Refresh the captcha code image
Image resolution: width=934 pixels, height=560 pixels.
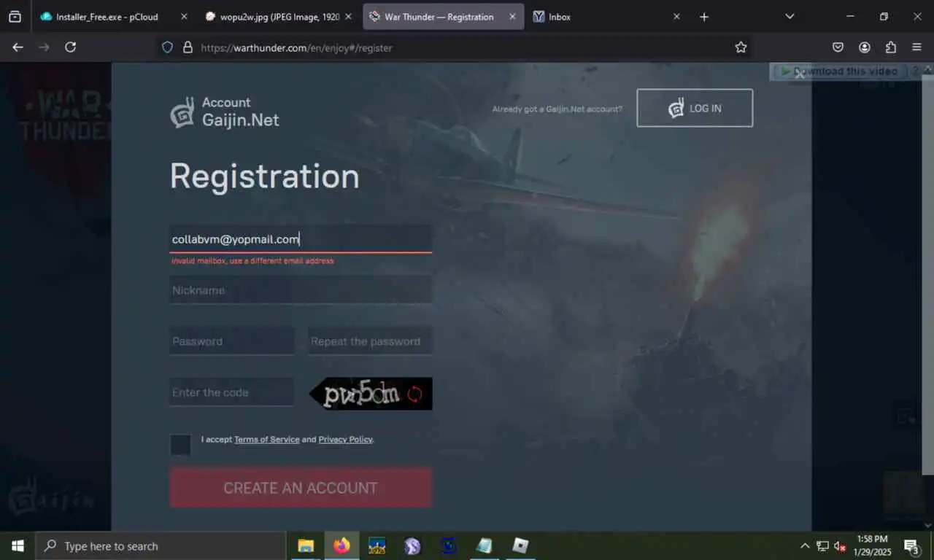click(x=414, y=394)
